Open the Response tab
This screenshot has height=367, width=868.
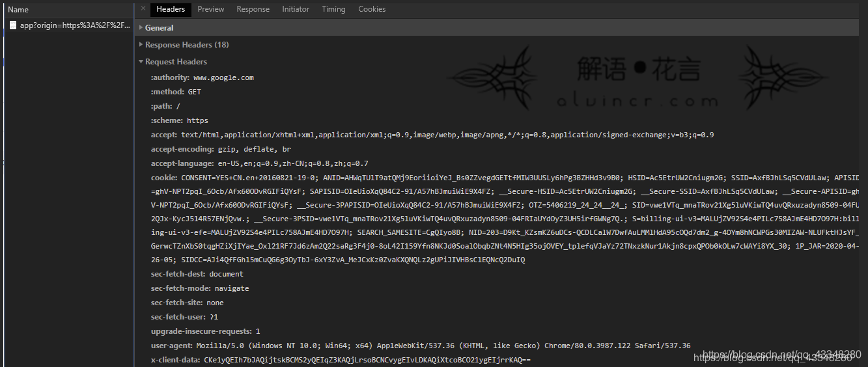[x=253, y=9]
